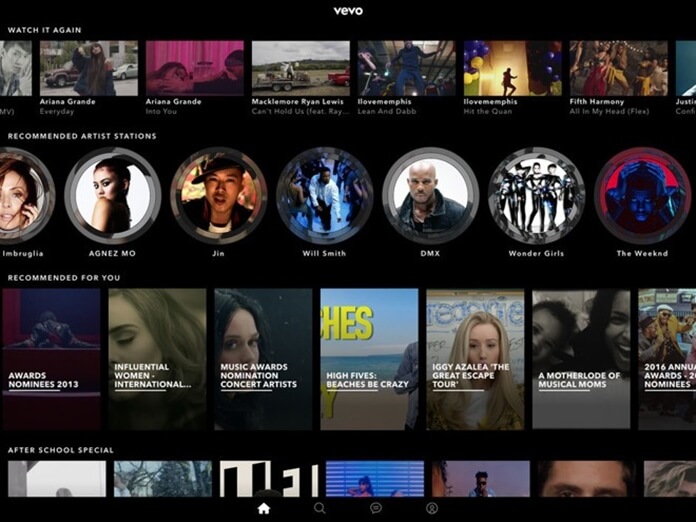Open Fifth Harmony All In My Head video
The width and height of the screenshot is (696, 522).
(x=619, y=68)
